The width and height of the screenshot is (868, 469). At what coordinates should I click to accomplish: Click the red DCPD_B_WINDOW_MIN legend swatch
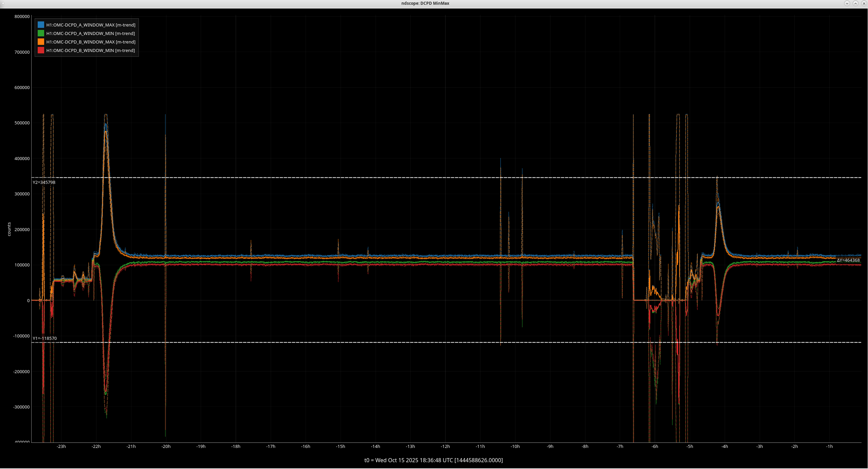pyautogui.click(x=41, y=50)
